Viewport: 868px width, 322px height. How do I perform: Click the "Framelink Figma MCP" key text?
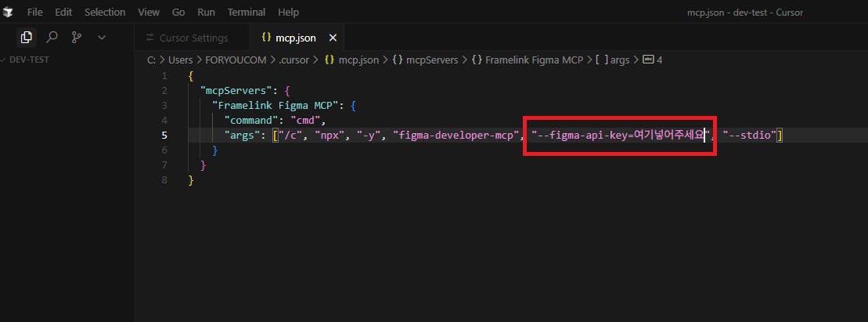pyautogui.click(x=276, y=105)
